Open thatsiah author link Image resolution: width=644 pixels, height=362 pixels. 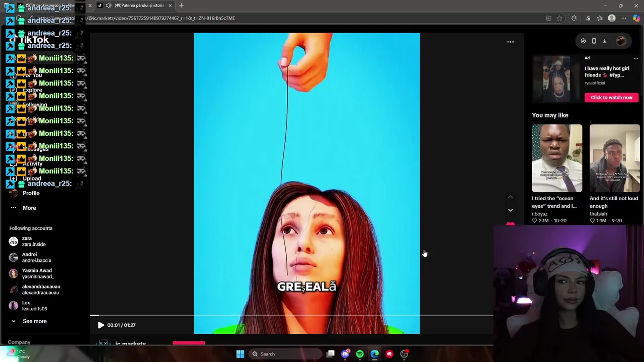tap(598, 214)
